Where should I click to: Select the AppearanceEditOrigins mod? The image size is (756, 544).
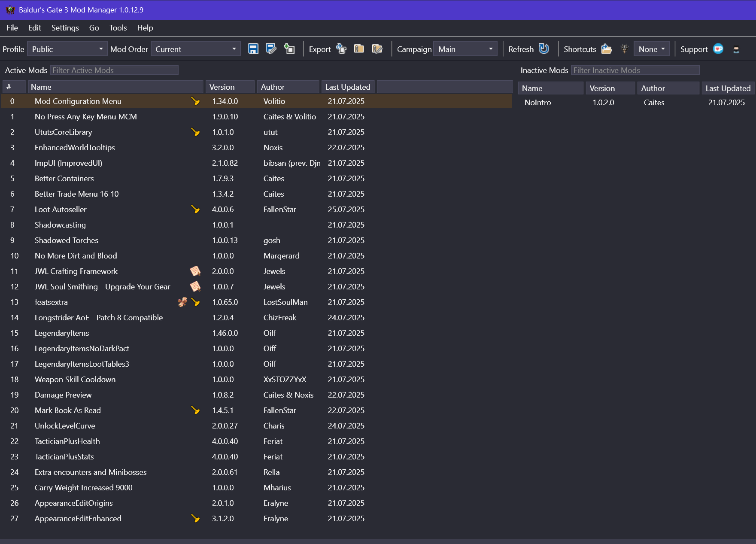point(257,503)
